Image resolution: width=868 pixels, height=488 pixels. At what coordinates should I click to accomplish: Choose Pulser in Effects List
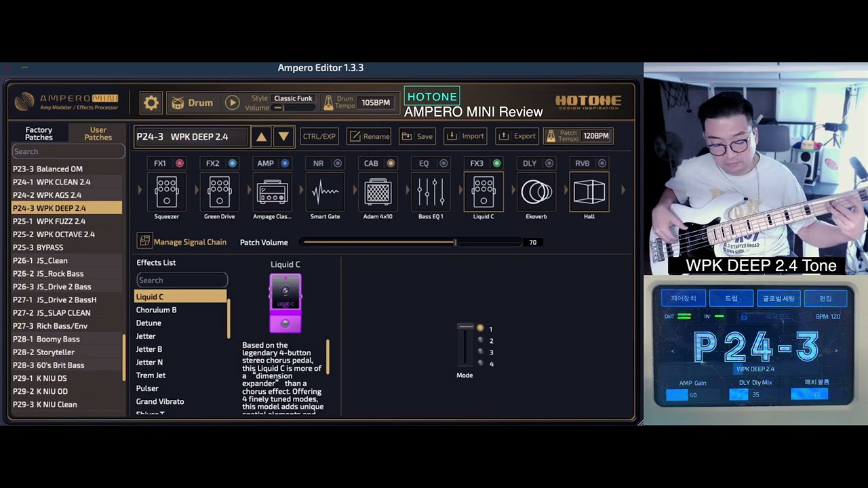180,388
